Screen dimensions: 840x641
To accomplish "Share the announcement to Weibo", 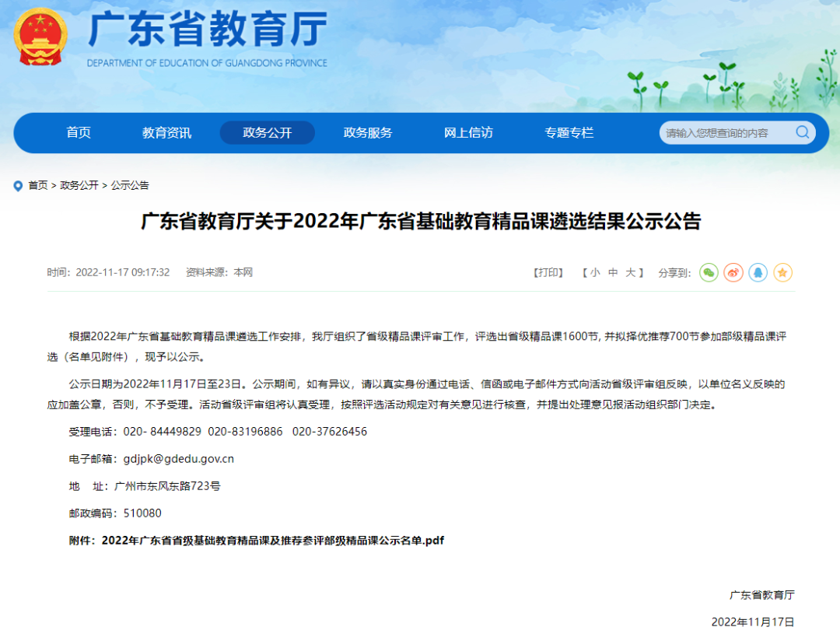I will (x=733, y=272).
